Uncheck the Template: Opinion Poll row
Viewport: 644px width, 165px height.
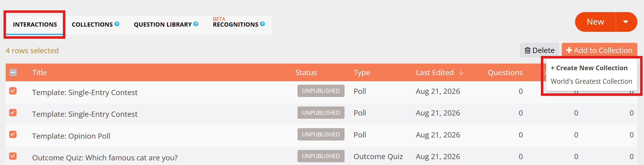pyautogui.click(x=13, y=134)
